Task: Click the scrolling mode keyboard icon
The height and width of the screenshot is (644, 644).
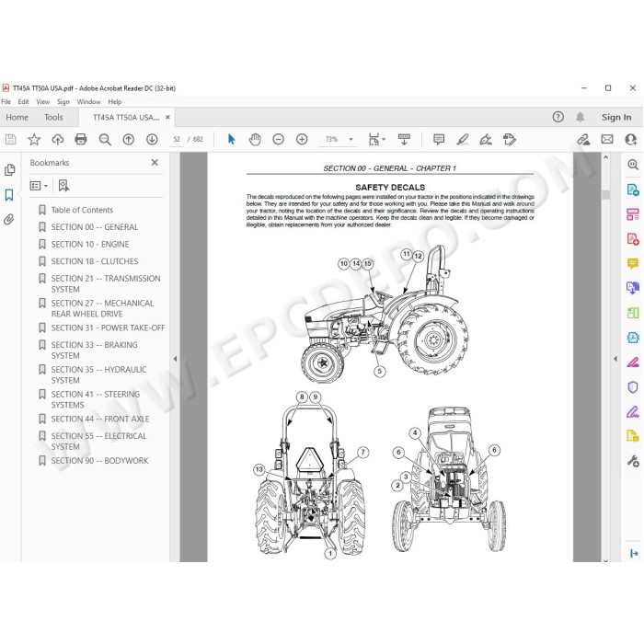Action: click(x=404, y=140)
